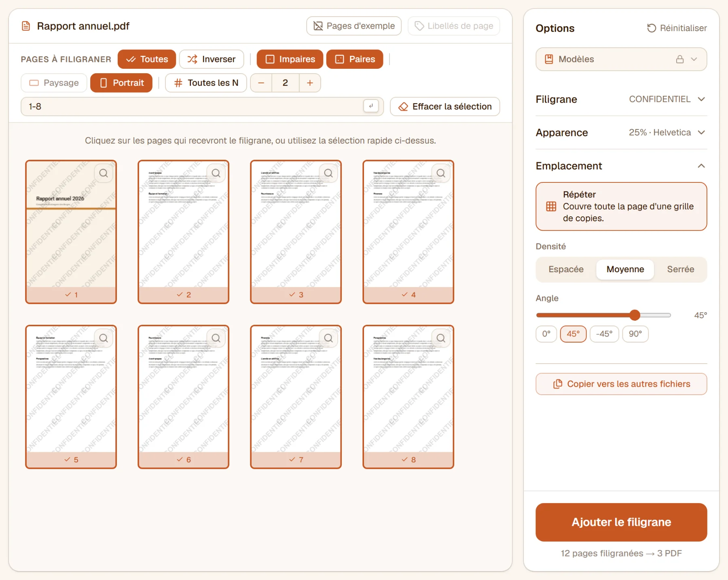Viewport: 728px width, 580px height.
Task: Set angle preset to -45°
Action: click(604, 334)
